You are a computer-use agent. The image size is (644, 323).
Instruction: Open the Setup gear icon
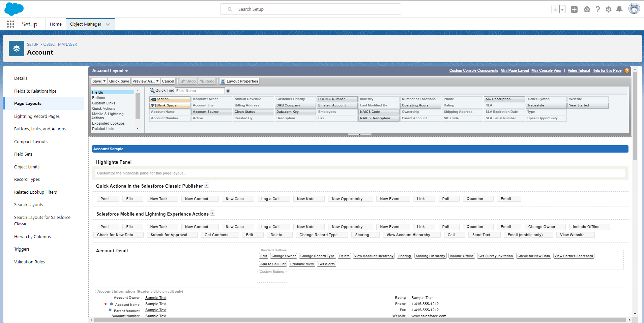pos(609,9)
